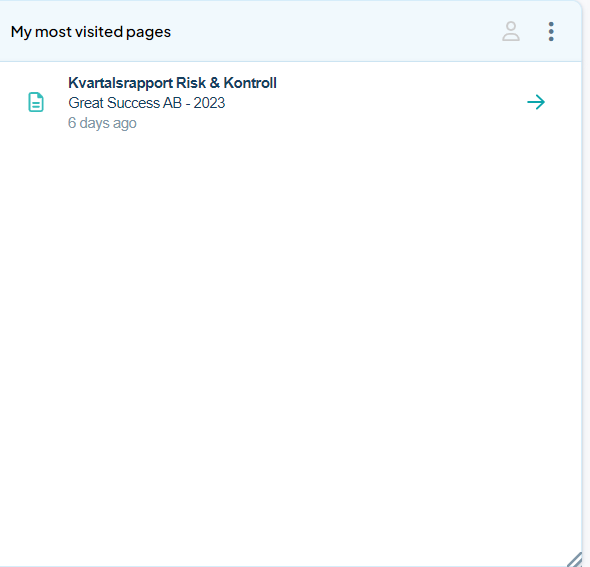This screenshot has height=567, width=590.
Task: Click the grey silhouette icon near the ellipsis
Action: 511,32
